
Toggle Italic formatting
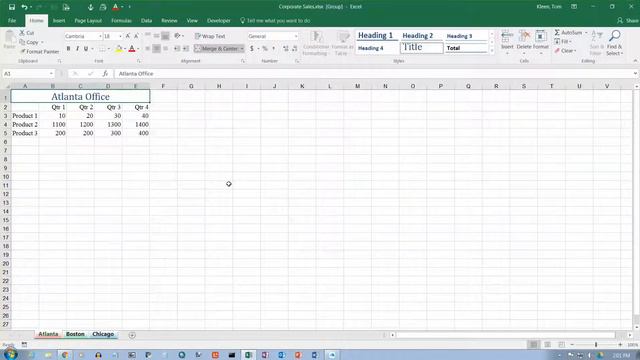pyautogui.click(x=77, y=49)
